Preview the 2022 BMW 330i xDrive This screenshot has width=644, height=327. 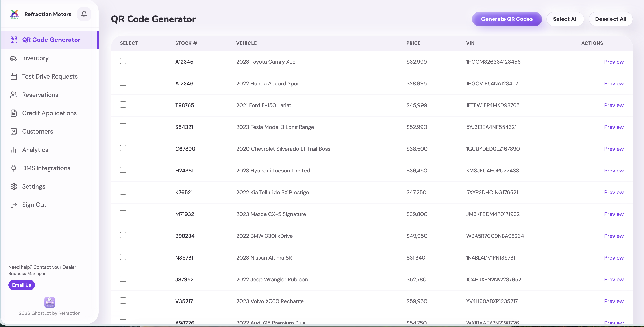(x=613, y=236)
